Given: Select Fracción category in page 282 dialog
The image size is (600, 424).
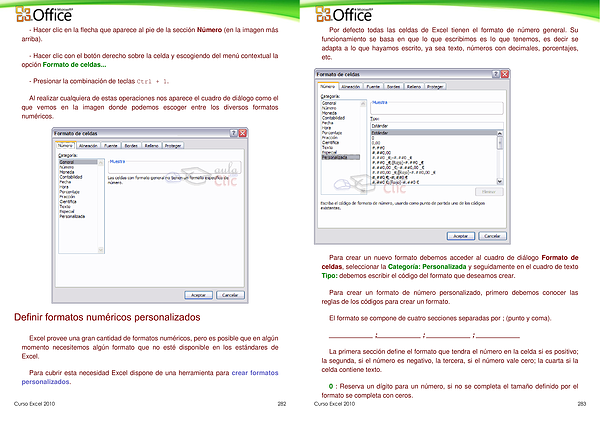Looking at the screenshot, I should (67, 197).
